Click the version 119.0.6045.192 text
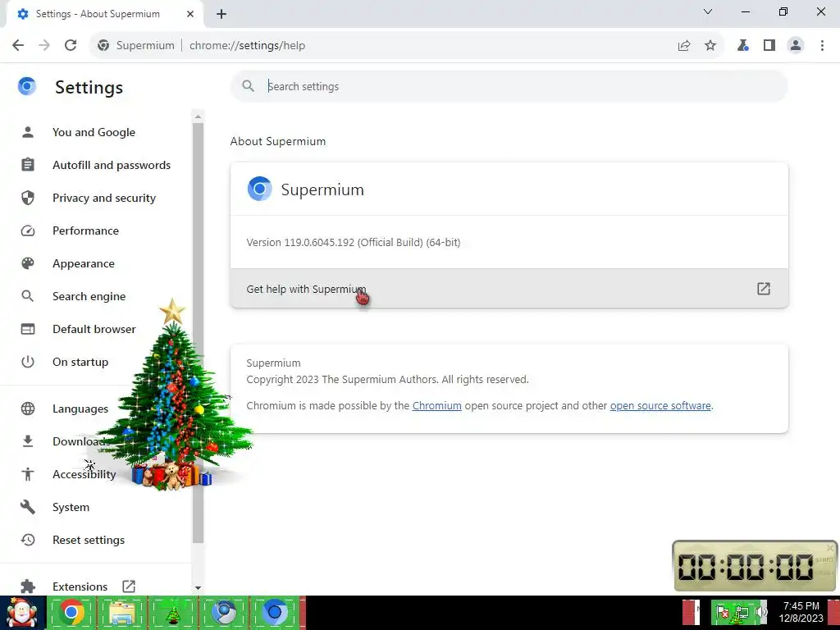 353,242
